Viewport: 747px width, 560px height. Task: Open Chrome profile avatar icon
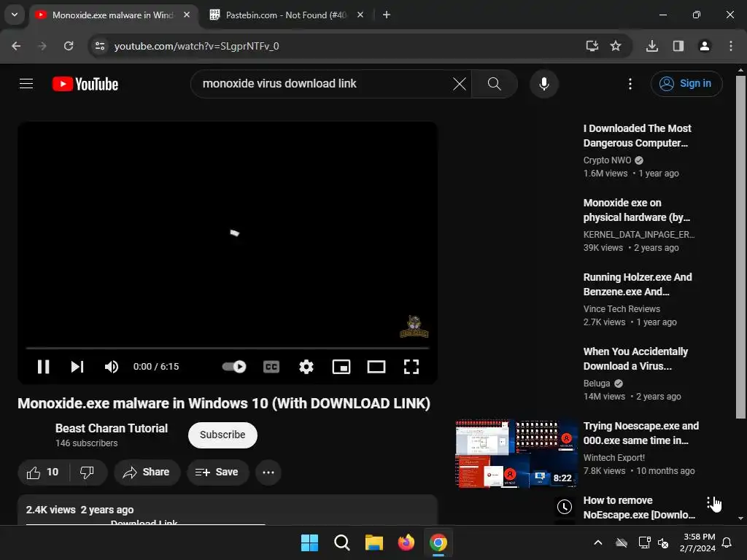[705, 46]
